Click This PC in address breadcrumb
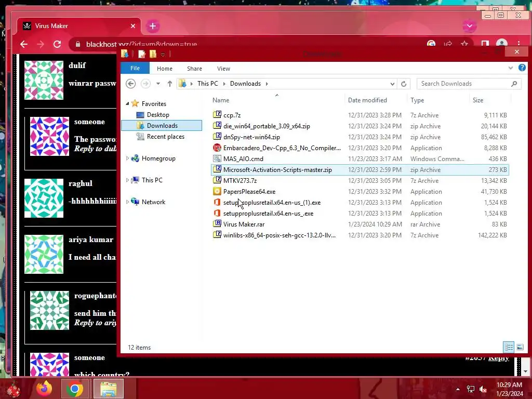The height and width of the screenshot is (399, 532). (x=208, y=84)
